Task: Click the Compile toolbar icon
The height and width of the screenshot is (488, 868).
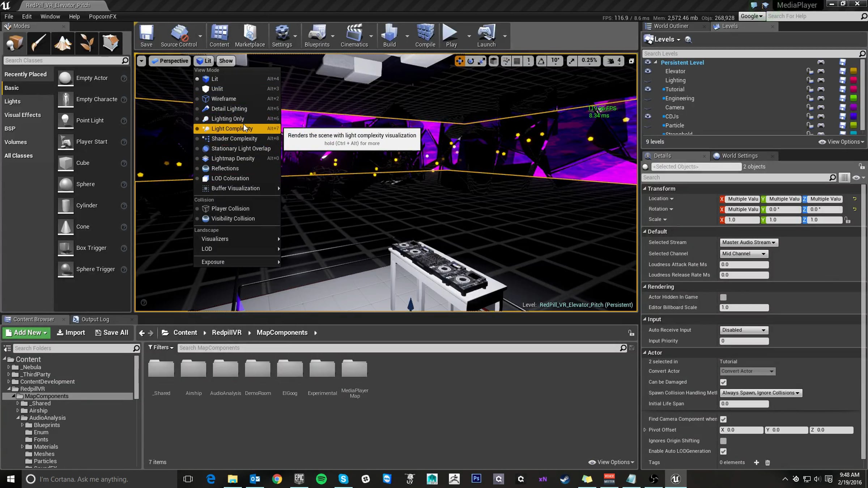Action: [x=425, y=36]
